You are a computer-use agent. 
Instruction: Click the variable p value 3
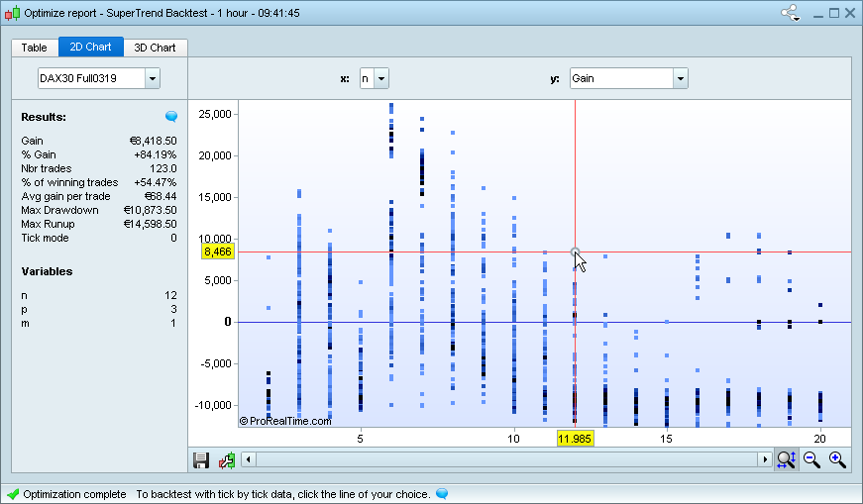coord(174,309)
